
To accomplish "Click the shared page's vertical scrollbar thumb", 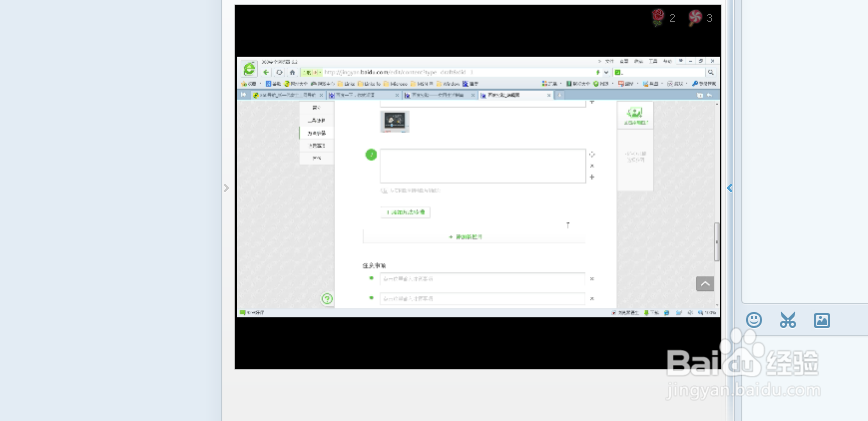I will click(717, 242).
